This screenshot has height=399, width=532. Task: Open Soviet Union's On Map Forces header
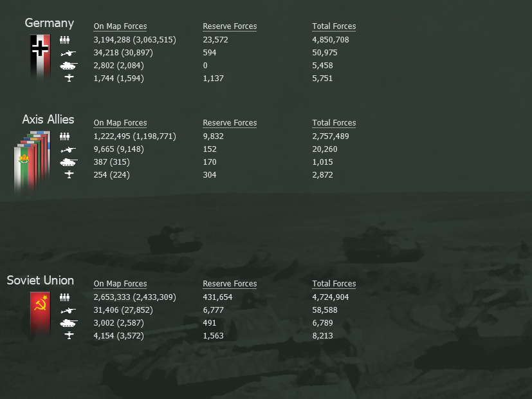click(x=120, y=284)
